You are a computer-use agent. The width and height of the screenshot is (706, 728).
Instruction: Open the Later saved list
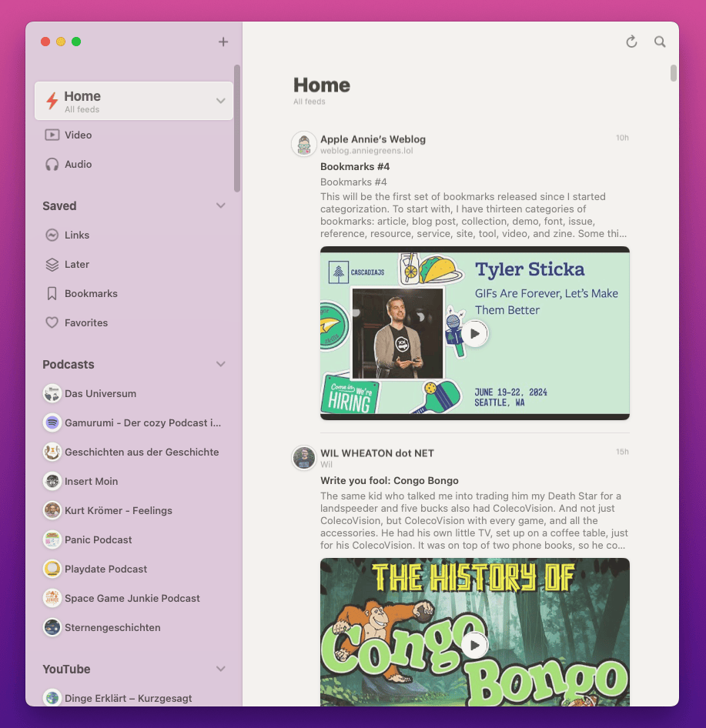coord(134,265)
